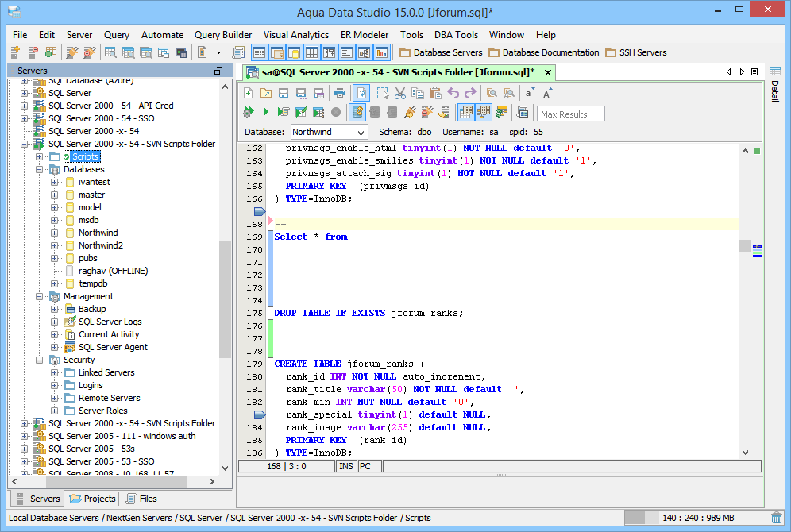Image resolution: width=791 pixels, height=532 pixels.
Task: Click the Print icon in editor toolbar
Action: tap(340, 93)
